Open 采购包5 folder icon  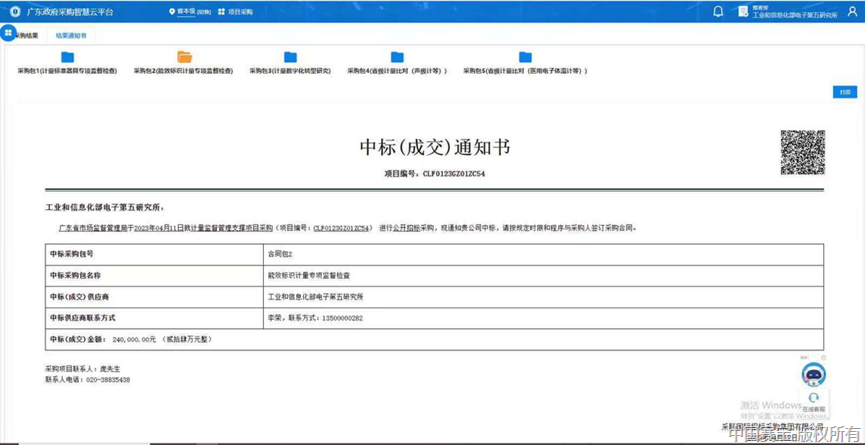pyautogui.click(x=525, y=58)
